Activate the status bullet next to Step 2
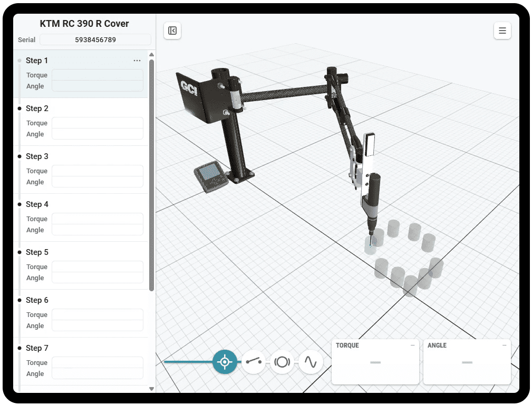The image size is (532, 405). 20,108
